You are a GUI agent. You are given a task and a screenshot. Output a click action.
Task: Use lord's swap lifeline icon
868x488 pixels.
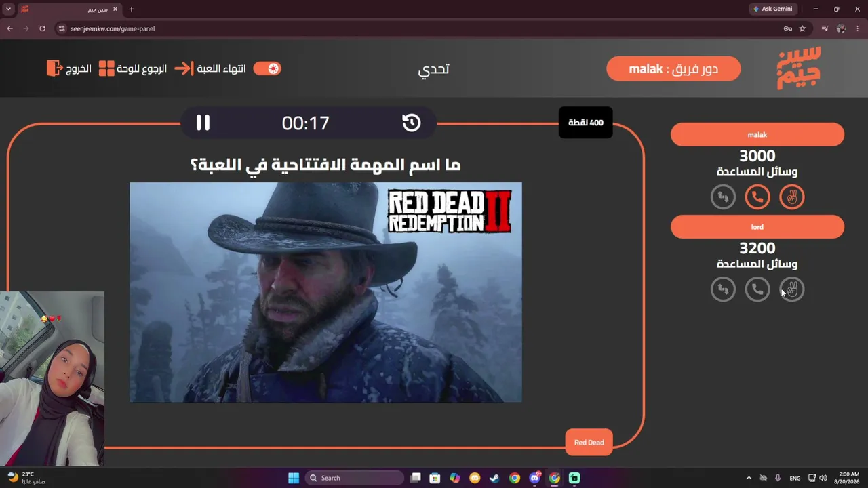coord(723,289)
